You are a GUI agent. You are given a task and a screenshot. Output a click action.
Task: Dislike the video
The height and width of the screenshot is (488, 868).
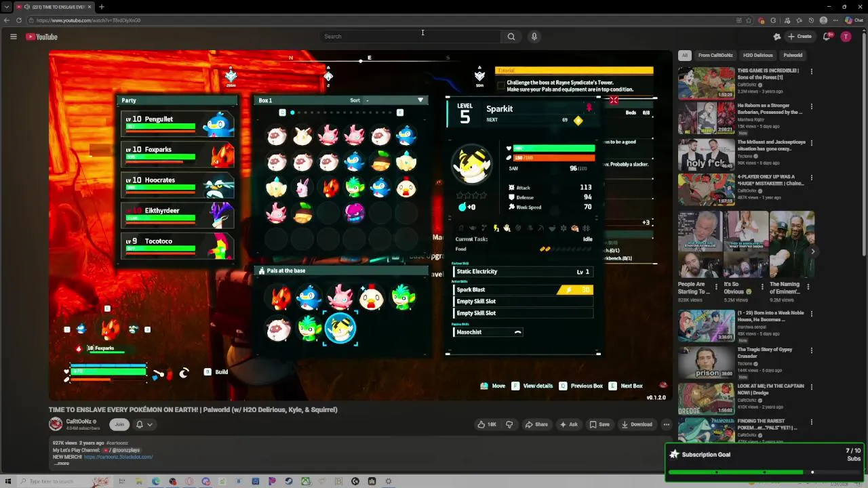(x=509, y=424)
